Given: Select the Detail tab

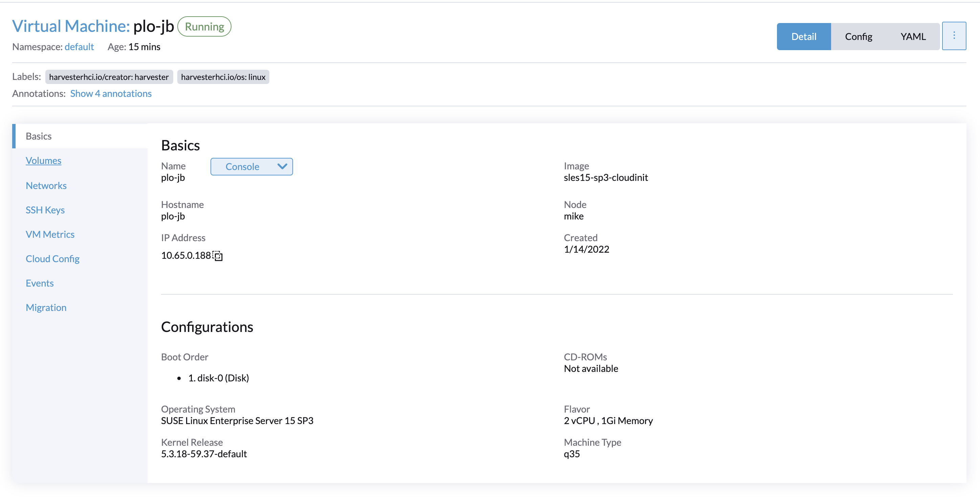Looking at the screenshot, I should tap(803, 36).
